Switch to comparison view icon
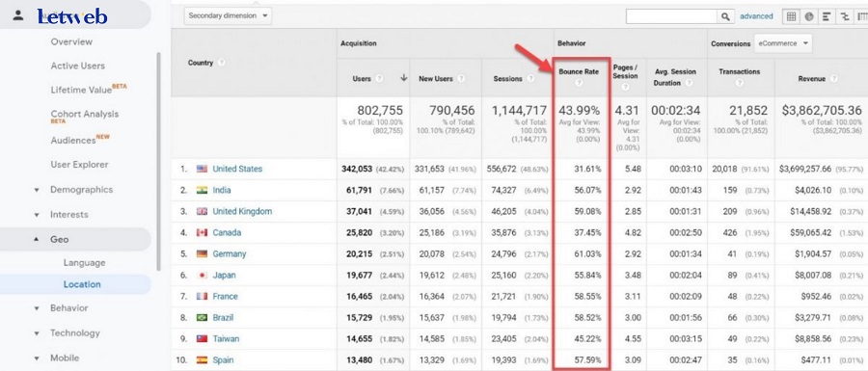 point(844,16)
